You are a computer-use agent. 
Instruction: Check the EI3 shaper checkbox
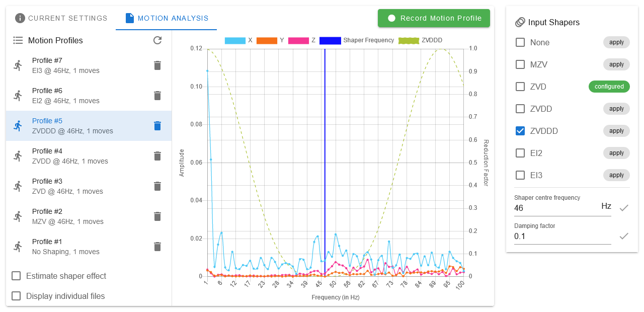click(x=520, y=175)
